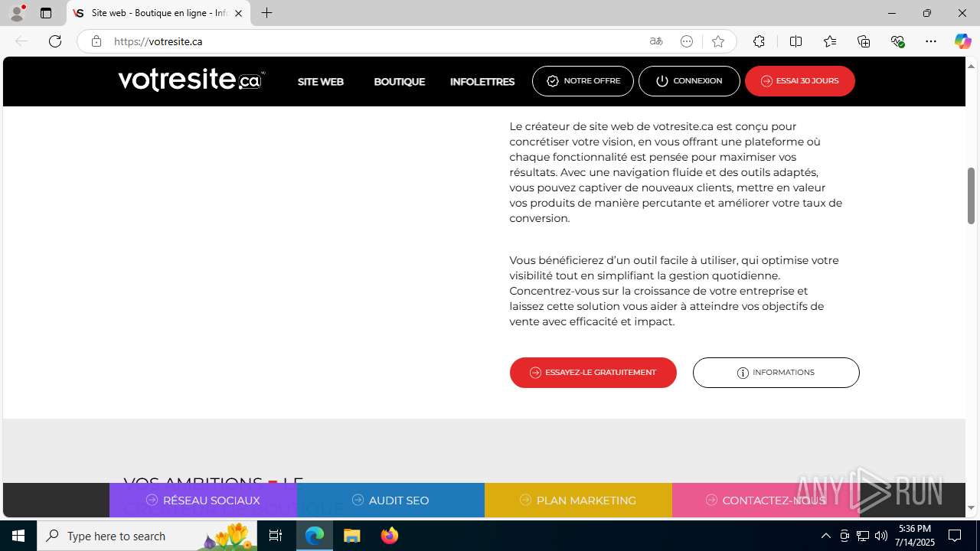Open Windows Start menu
This screenshot has width=980, height=551.
click(x=18, y=536)
